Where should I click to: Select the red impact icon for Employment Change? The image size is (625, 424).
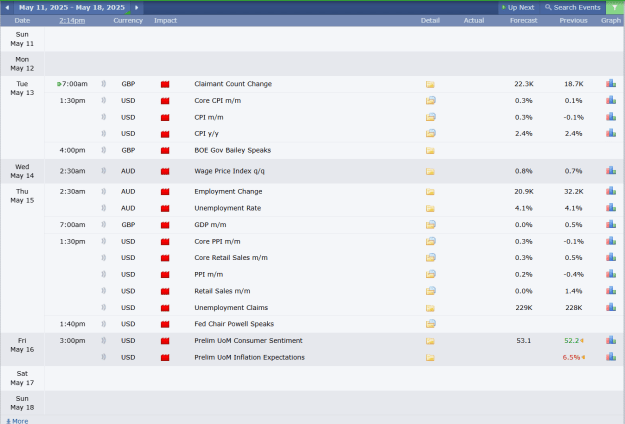click(165, 192)
